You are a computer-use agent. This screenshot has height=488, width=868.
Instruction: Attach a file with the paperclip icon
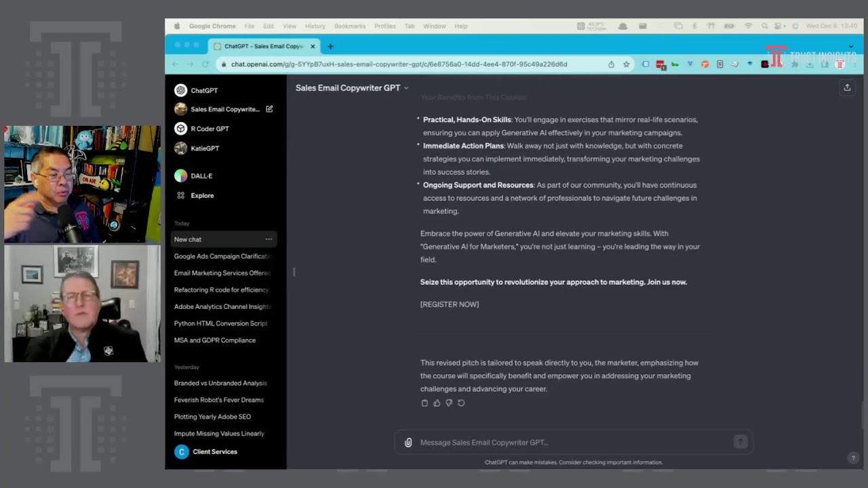click(x=408, y=443)
